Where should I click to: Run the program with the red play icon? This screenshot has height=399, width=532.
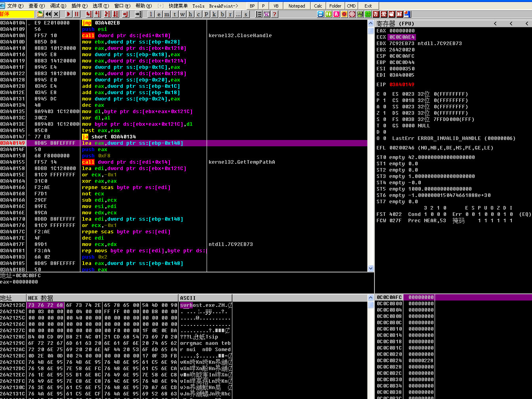click(x=69, y=14)
